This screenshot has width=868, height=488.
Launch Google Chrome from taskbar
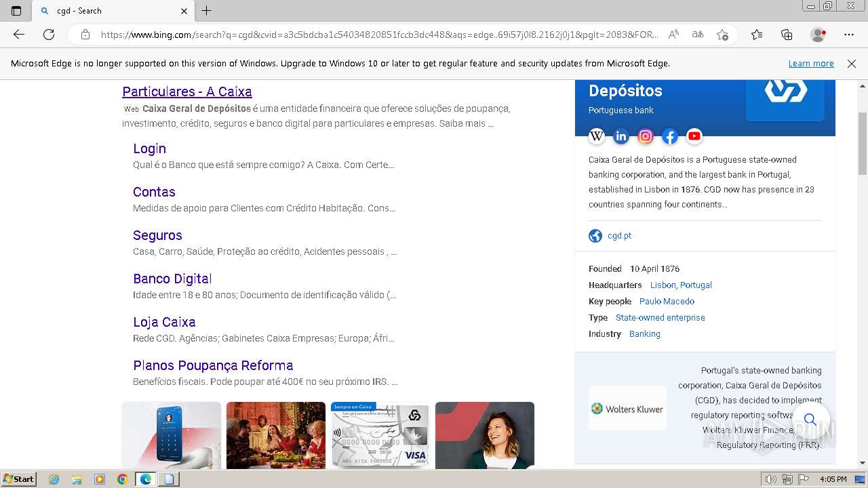(123, 479)
